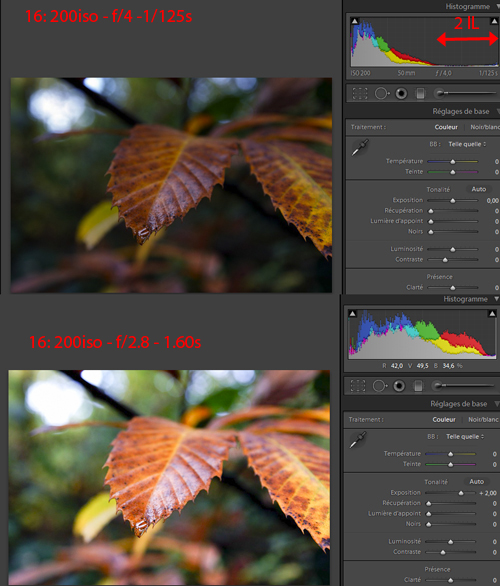
Task: Open BB 'Telle quelle' dropdown in lower panel
Action: click(465, 437)
